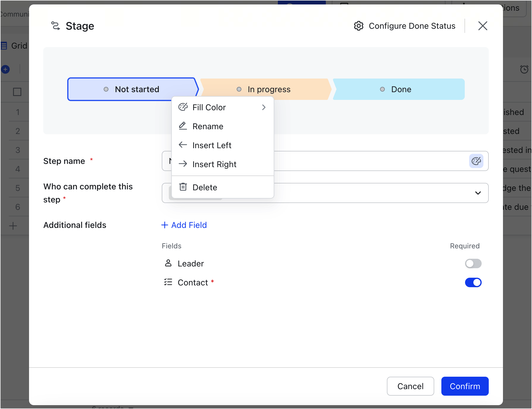Click the gear icon next to Configure Done Status
This screenshot has height=409, width=532.
tap(359, 26)
